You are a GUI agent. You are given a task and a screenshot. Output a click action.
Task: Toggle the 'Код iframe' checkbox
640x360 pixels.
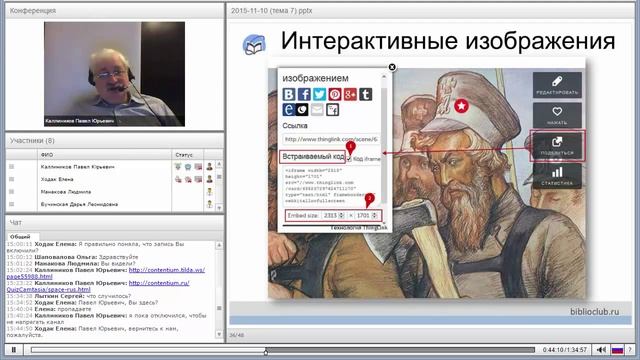pos(349,159)
